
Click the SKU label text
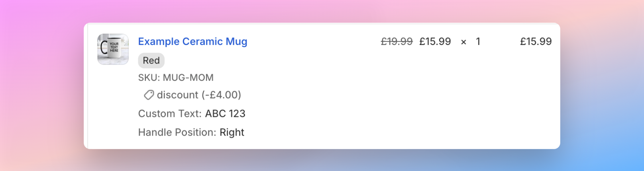click(x=149, y=78)
